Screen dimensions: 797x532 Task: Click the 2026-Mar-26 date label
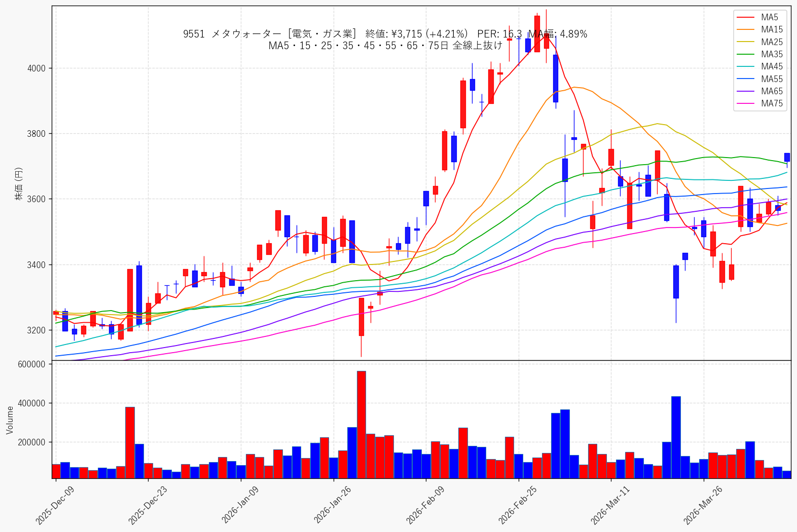(703, 505)
